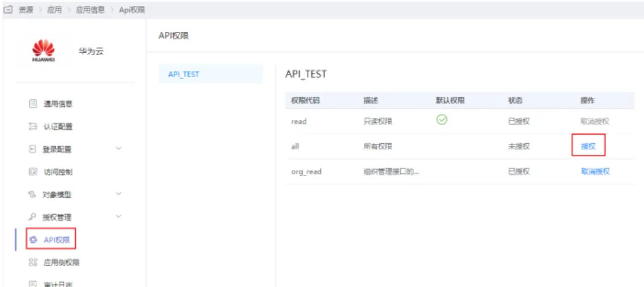
Task: Click the 应用侧权限 grid icon
Action: tap(33, 263)
